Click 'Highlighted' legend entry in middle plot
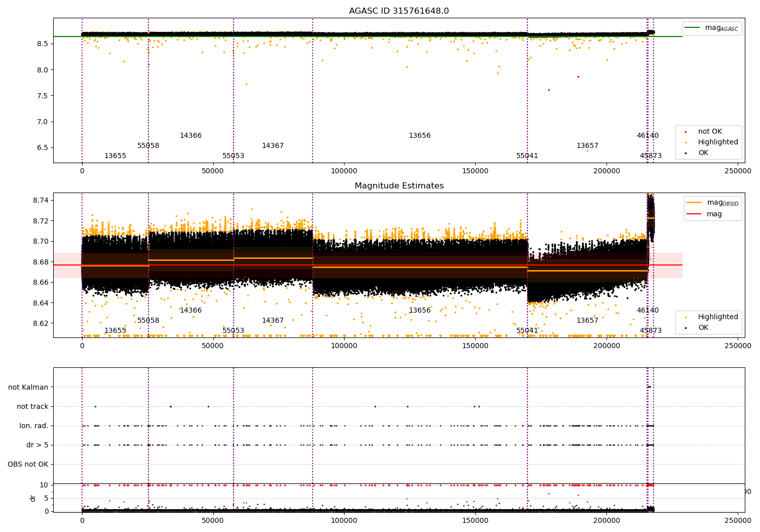760x532 pixels. point(718,317)
